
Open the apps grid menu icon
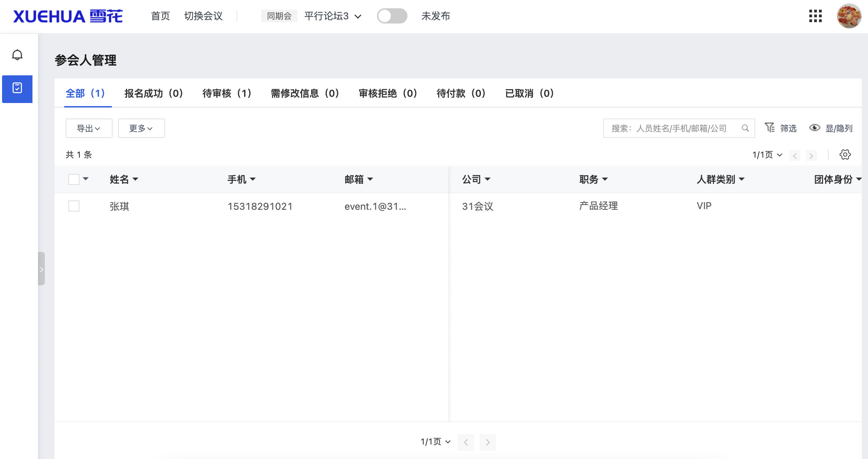point(815,16)
